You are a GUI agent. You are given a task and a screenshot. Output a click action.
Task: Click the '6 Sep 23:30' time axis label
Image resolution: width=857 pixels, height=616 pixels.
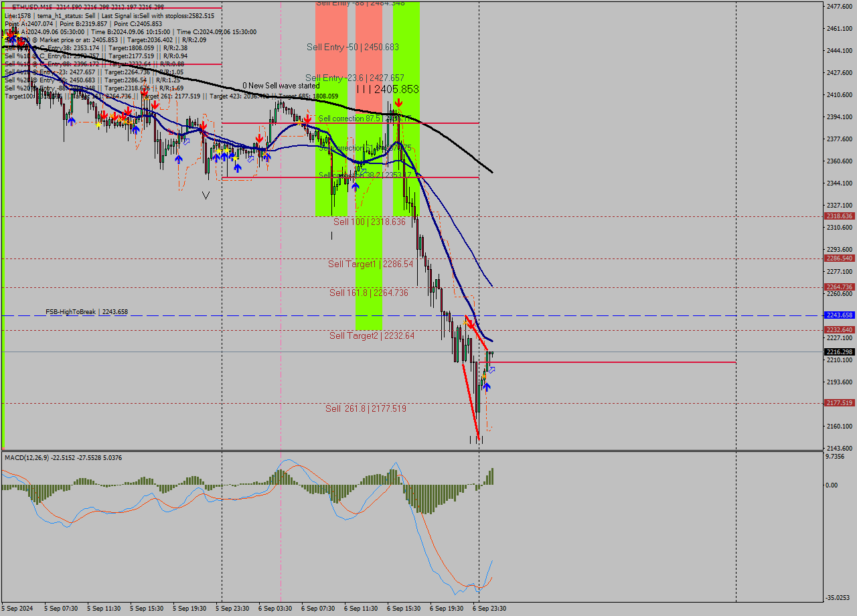489,609
